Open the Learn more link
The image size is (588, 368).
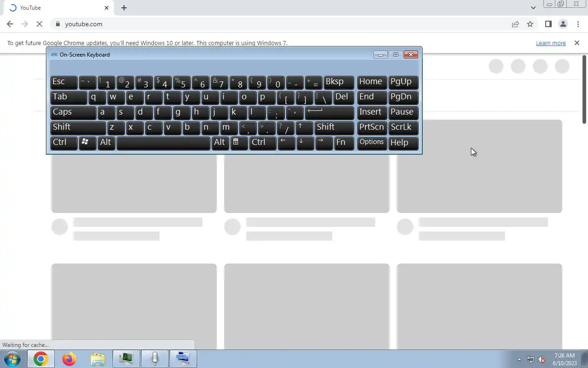pos(551,43)
